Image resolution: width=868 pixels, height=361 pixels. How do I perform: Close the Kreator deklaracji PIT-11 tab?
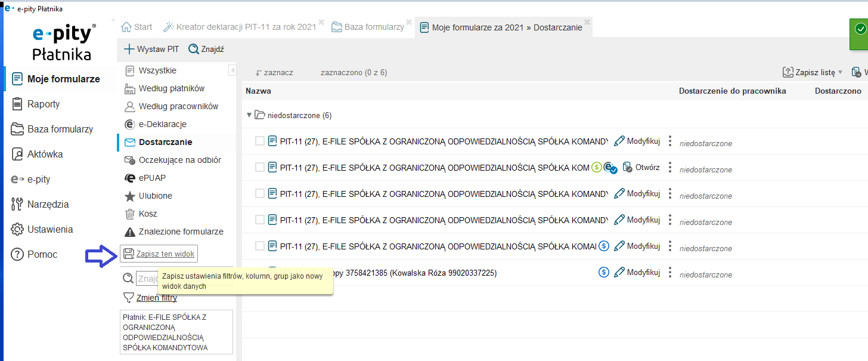[x=321, y=22]
